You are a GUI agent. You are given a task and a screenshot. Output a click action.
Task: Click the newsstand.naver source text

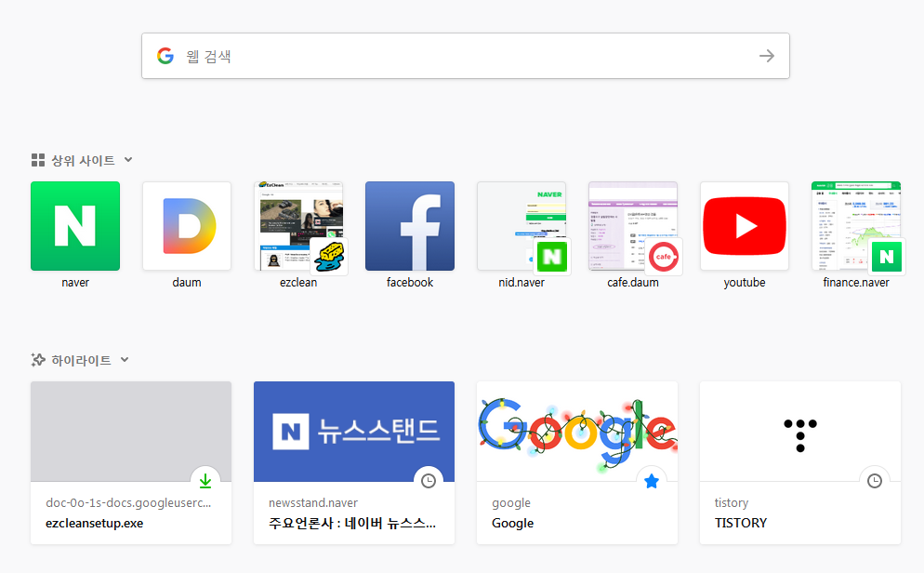(313, 503)
